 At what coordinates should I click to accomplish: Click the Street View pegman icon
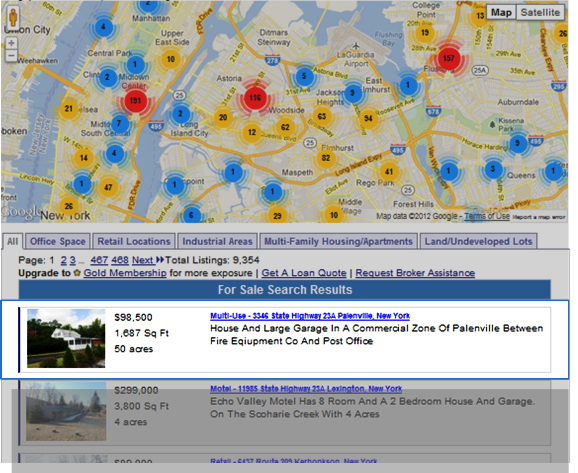pos(13,18)
